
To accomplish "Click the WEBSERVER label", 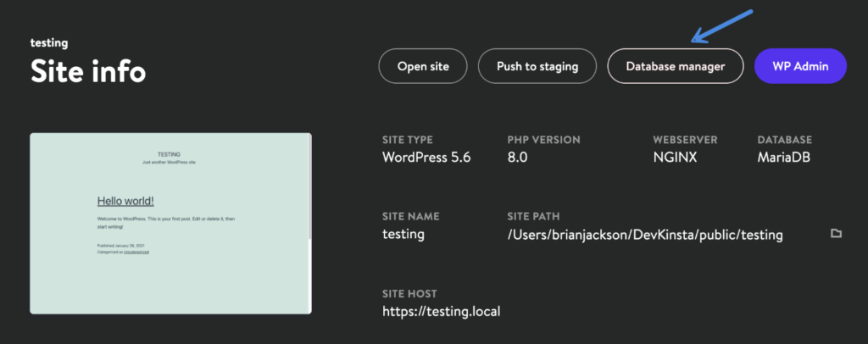I will point(686,140).
